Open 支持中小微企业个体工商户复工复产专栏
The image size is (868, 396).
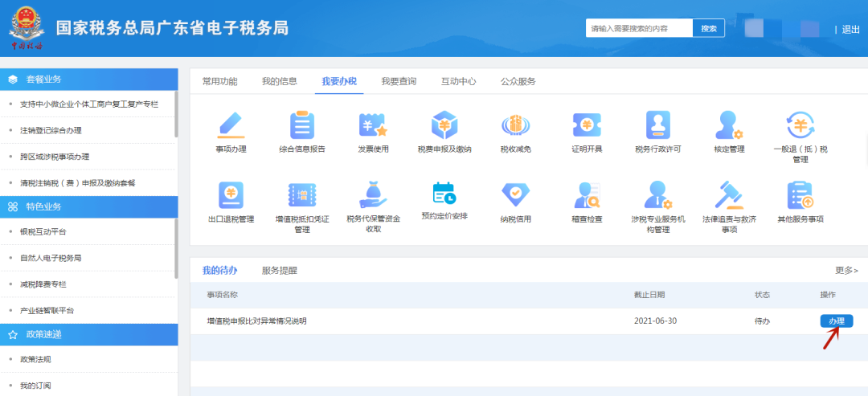(x=89, y=104)
